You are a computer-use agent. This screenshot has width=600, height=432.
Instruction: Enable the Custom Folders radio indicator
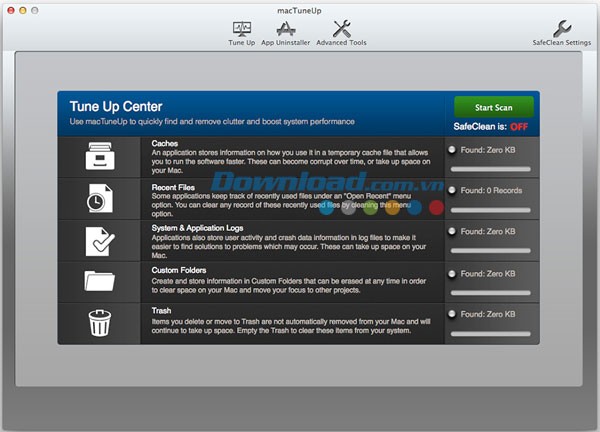coord(452,273)
